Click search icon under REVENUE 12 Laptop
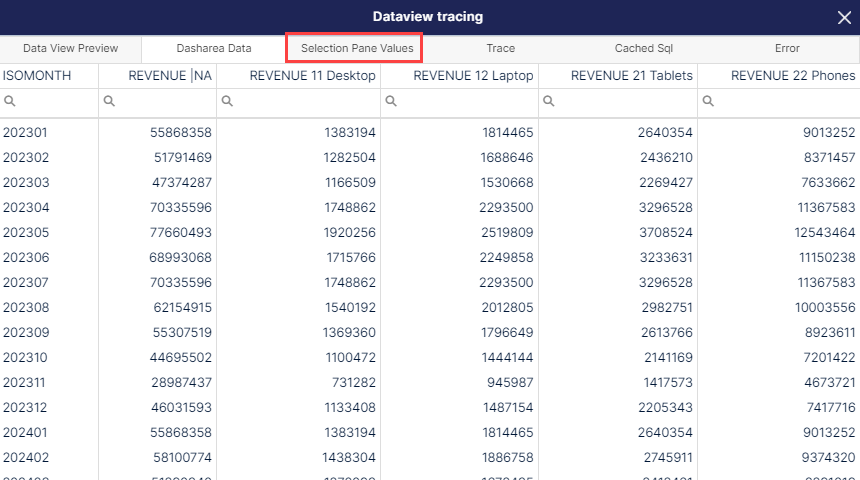The width and height of the screenshot is (860, 480). (x=391, y=101)
